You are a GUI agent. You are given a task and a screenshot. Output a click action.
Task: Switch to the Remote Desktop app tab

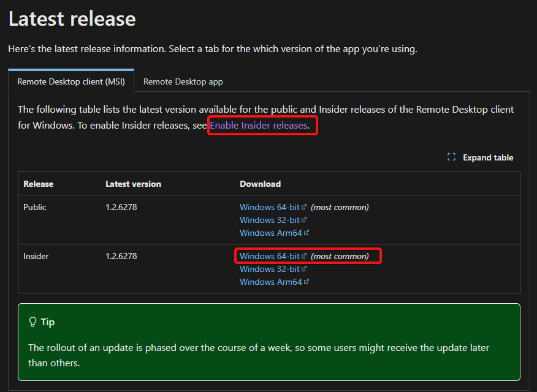point(183,81)
